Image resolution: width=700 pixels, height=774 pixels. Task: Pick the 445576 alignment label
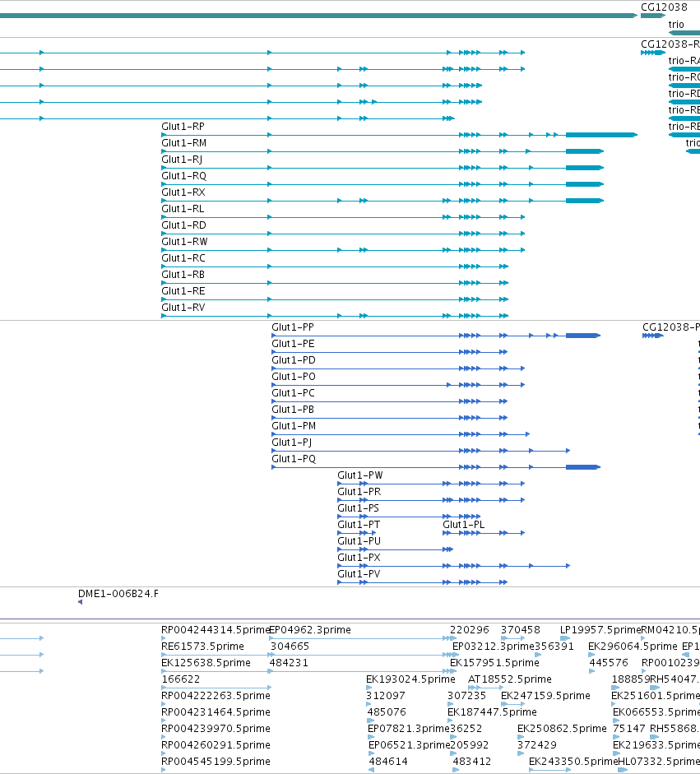pos(609,663)
